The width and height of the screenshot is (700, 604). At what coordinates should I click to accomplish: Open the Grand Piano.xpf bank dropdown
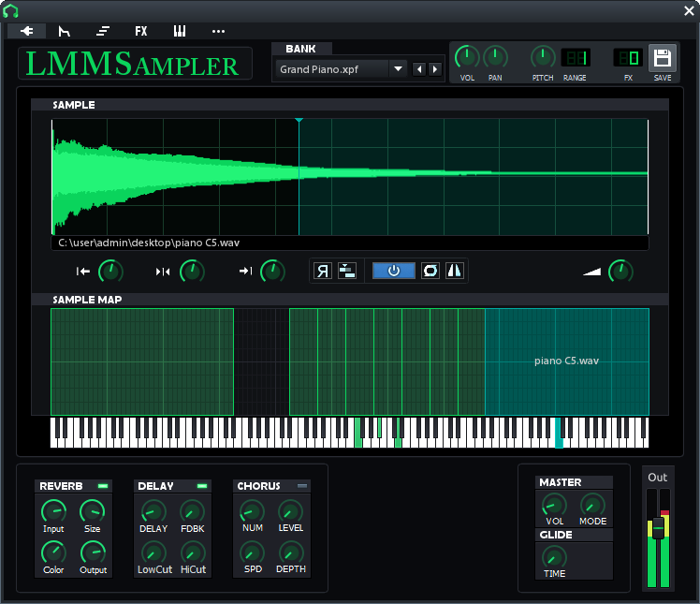398,69
